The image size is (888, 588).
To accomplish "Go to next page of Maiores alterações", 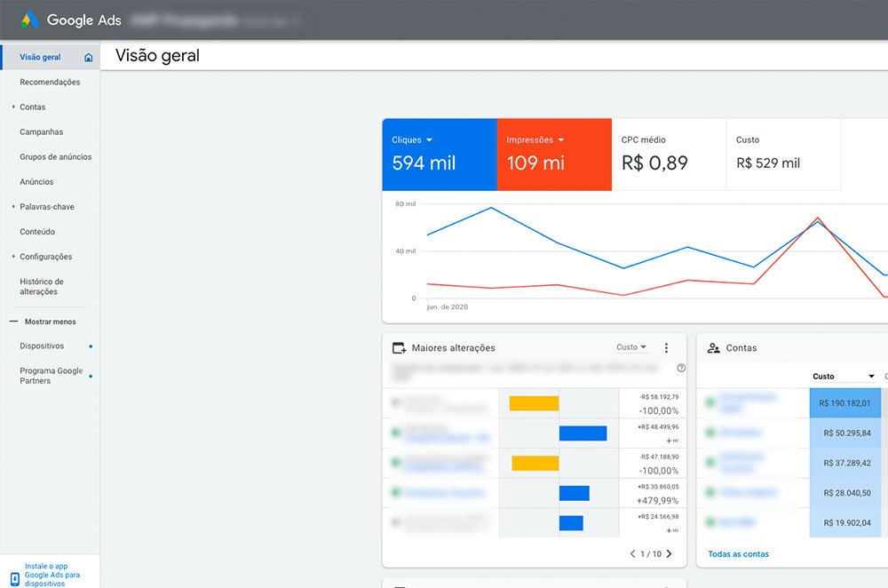I will [x=670, y=554].
